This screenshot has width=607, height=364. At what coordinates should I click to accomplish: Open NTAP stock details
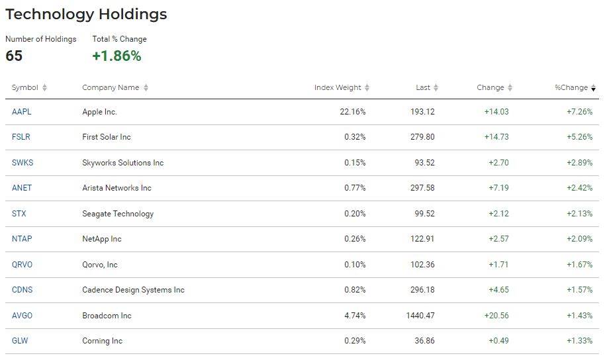(22, 238)
